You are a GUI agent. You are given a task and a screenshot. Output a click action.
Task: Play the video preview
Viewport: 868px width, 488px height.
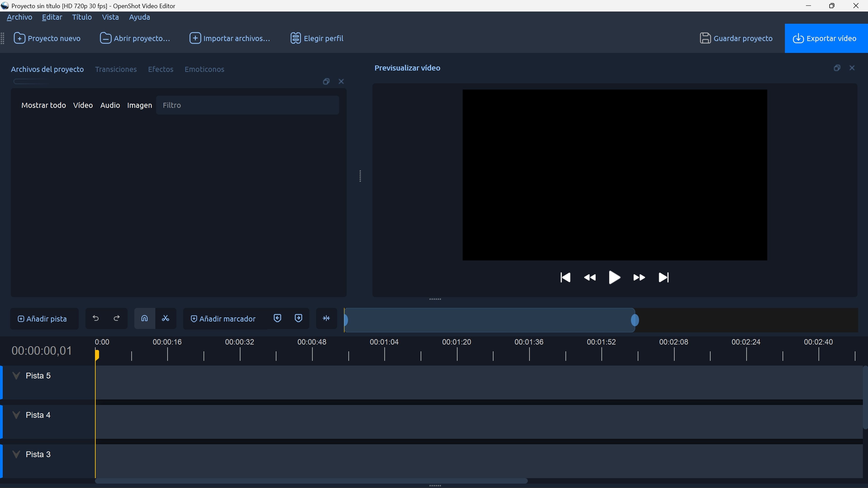(x=614, y=278)
